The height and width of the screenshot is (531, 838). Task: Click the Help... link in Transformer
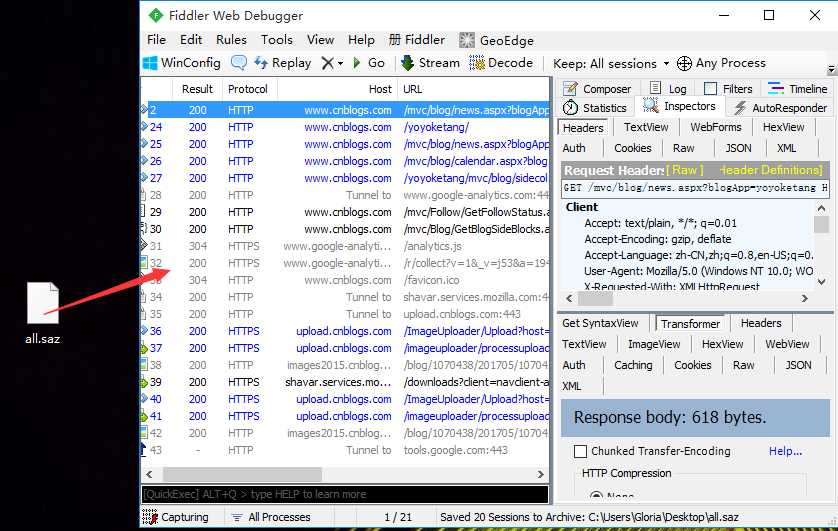click(785, 451)
